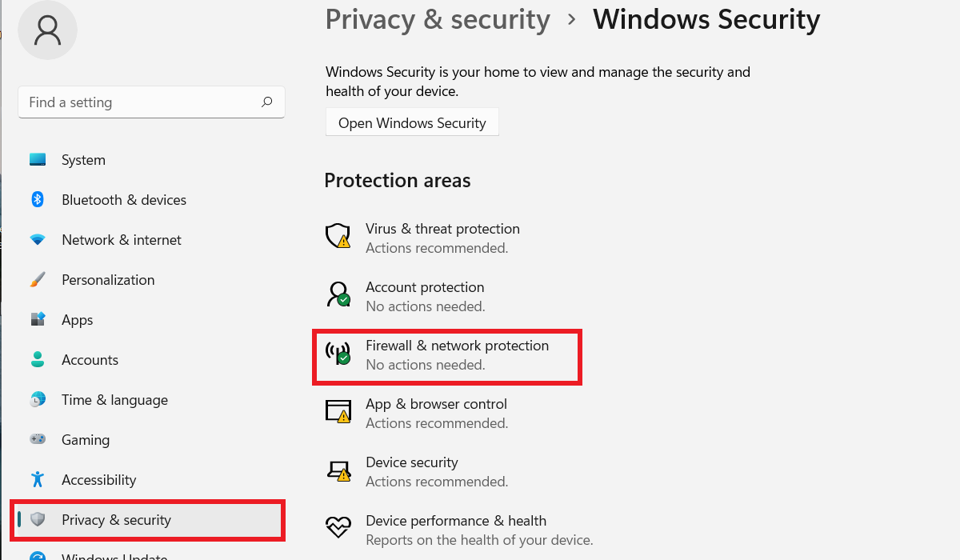Image resolution: width=960 pixels, height=560 pixels.
Task: Click the Device performance & health heart icon
Action: [x=338, y=528]
